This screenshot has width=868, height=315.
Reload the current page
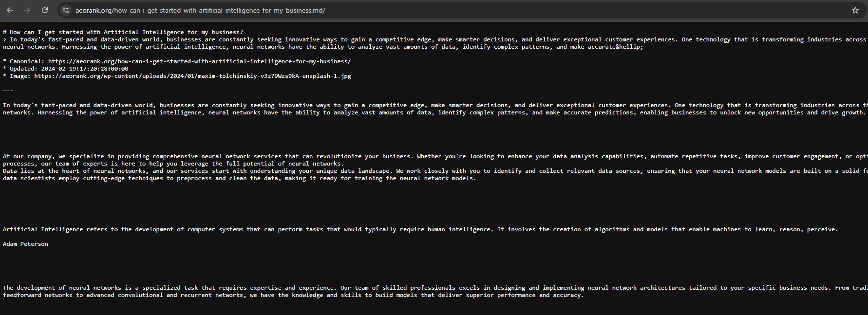point(45,10)
